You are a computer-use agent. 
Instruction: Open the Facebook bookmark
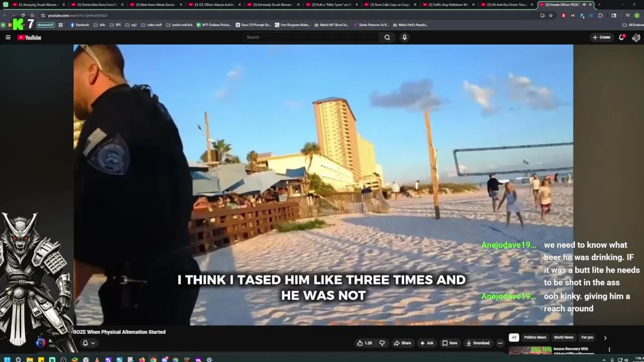[80, 25]
